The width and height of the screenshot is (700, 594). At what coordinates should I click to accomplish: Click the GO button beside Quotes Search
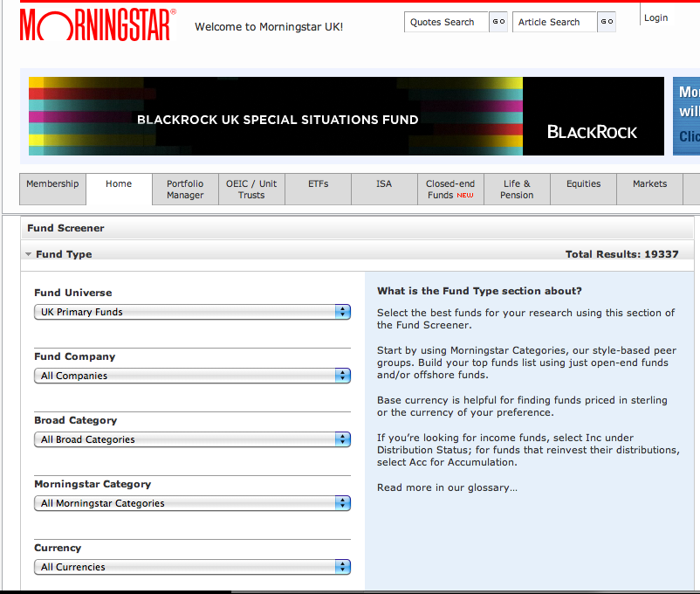498,22
